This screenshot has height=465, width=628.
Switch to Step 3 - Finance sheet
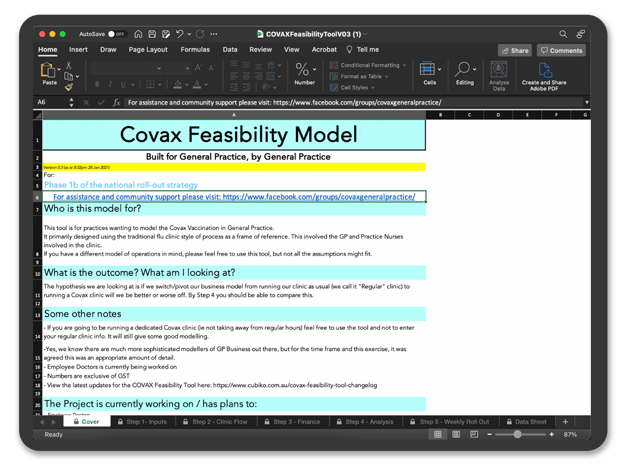[292, 422]
